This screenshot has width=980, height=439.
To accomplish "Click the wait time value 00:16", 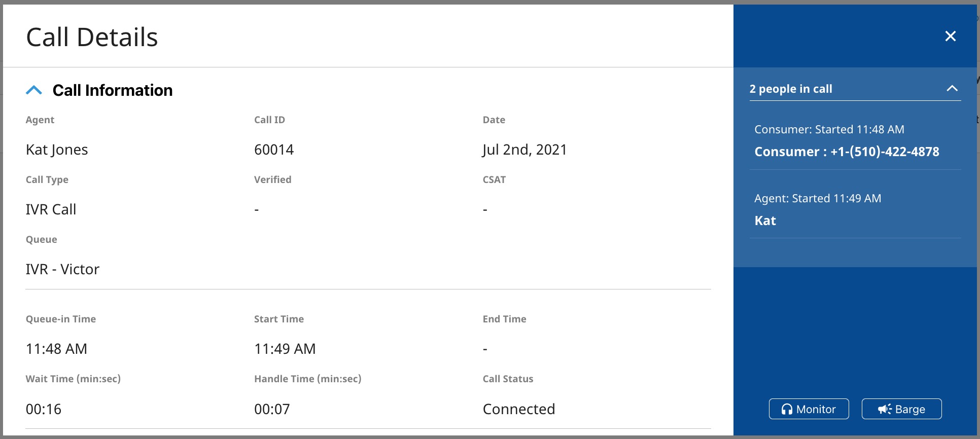I will (44, 409).
